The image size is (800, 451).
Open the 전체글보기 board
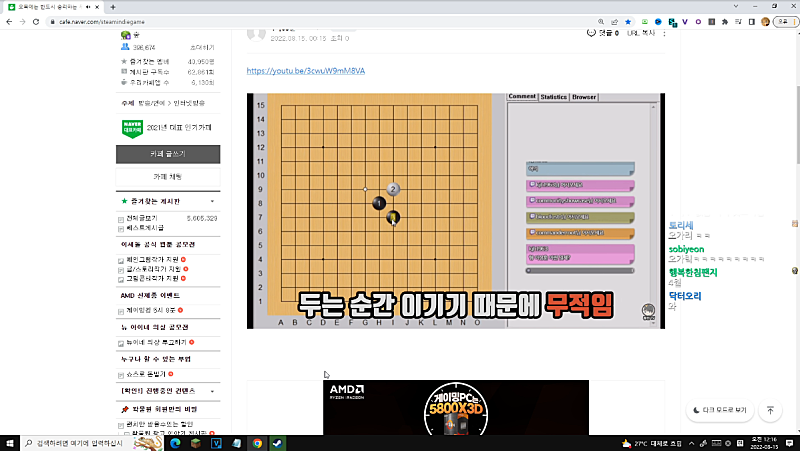(141, 218)
